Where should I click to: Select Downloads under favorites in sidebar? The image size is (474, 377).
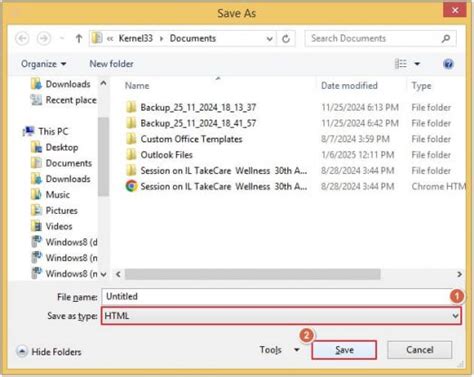tap(61, 84)
